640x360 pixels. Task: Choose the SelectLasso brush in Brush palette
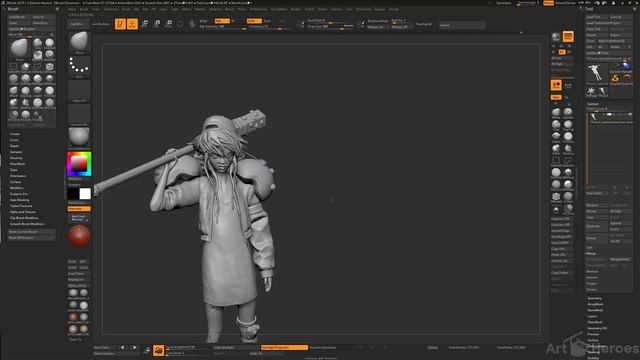[x=38, y=67]
